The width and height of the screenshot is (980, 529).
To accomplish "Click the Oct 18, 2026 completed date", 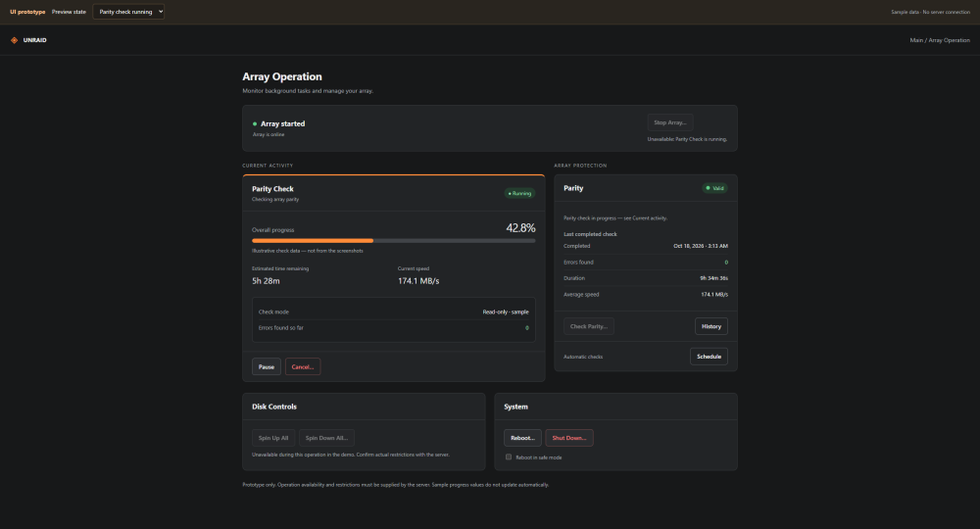I will coord(701,246).
